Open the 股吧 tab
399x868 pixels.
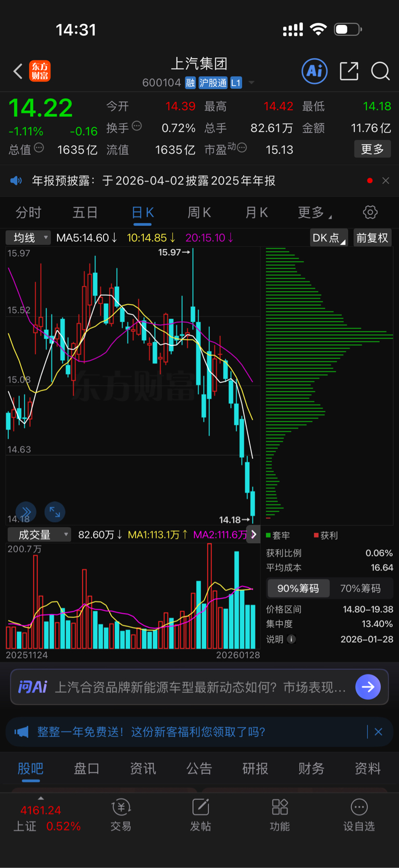coord(31,768)
